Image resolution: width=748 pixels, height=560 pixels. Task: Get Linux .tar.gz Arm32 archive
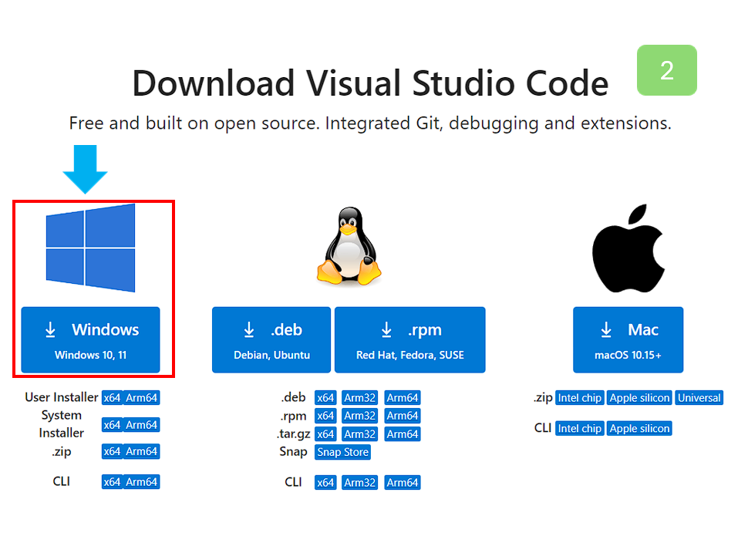(359, 434)
